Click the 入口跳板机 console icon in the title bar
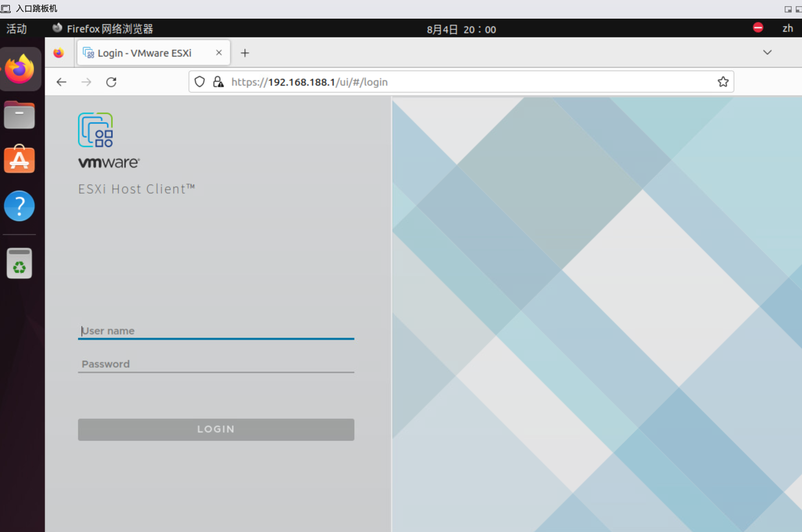Viewport: 802px width, 532px height. pos(6,8)
